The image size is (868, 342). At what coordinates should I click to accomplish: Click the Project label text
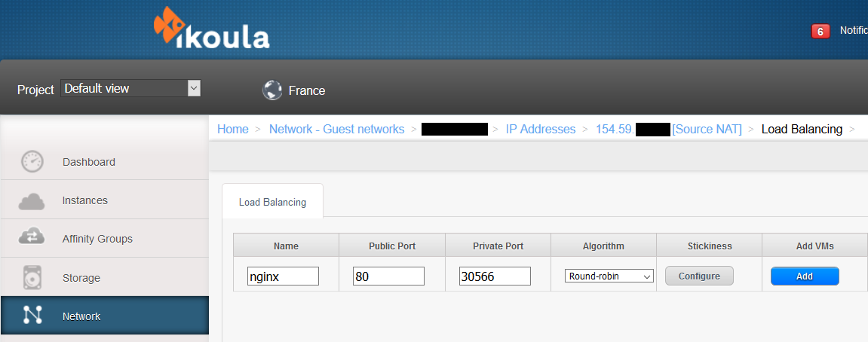(x=35, y=90)
